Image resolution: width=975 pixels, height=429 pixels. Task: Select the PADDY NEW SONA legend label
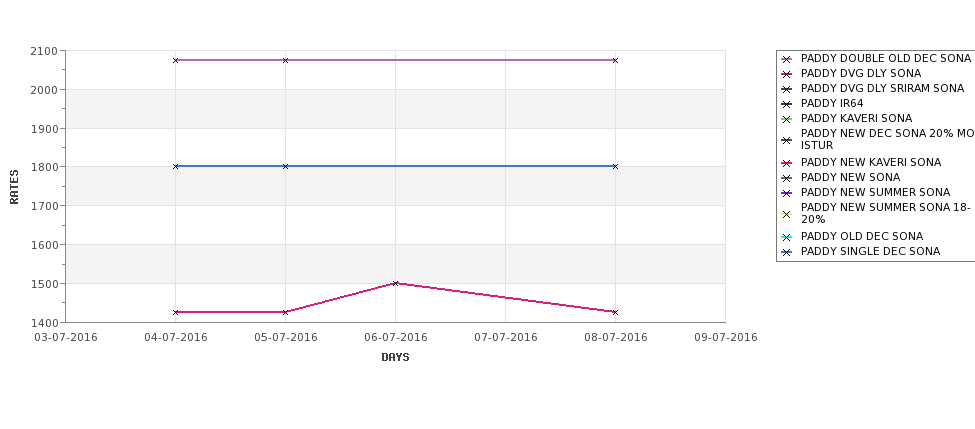click(x=850, y=177)
